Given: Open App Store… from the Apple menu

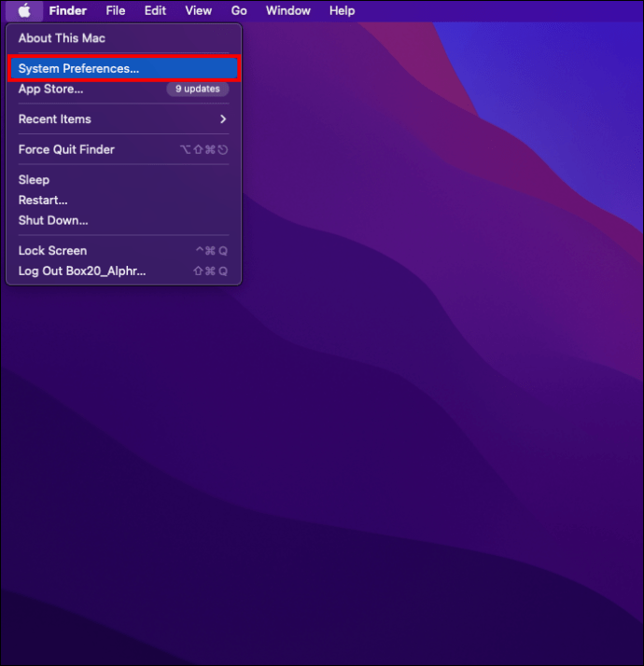Looking at the screenshot, I should (124, 90).
